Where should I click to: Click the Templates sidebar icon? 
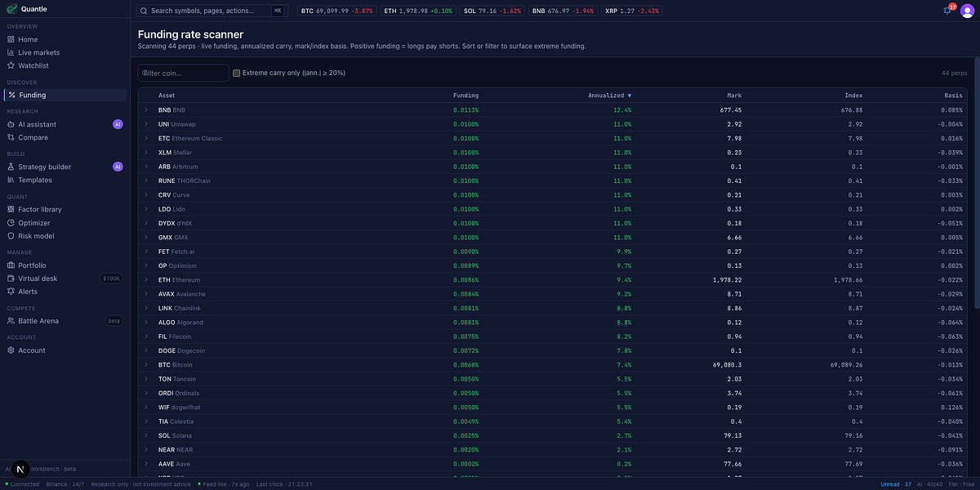click(11, 180)
